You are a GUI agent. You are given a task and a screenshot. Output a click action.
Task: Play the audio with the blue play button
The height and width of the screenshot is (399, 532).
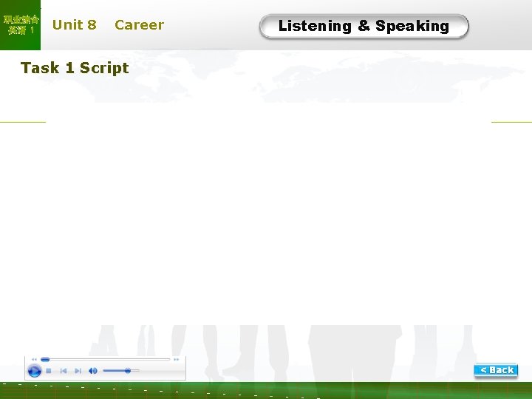pyautogui.click(x=34, y=370)
